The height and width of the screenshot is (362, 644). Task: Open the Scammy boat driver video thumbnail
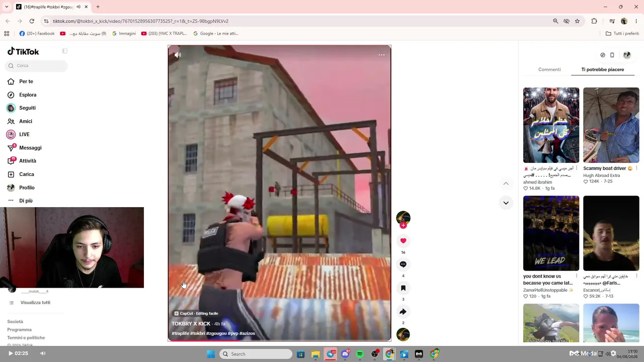(611, 125)
